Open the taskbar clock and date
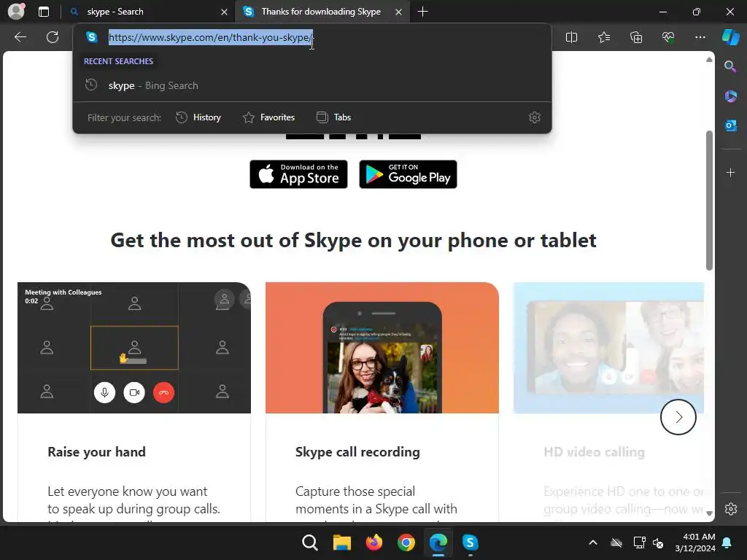Image resolution: width=747 pixels, height=560 pixels. pyautogui.click(x=695, y=542)
